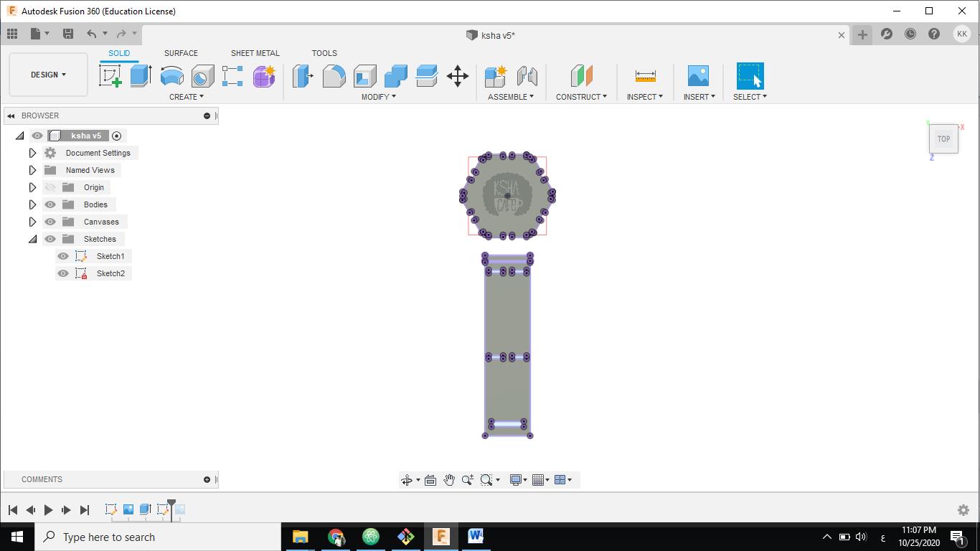Hide Sketch2 using its eye icon
The height and width of the screenshot is (551, 980).
tap(63, 273)
